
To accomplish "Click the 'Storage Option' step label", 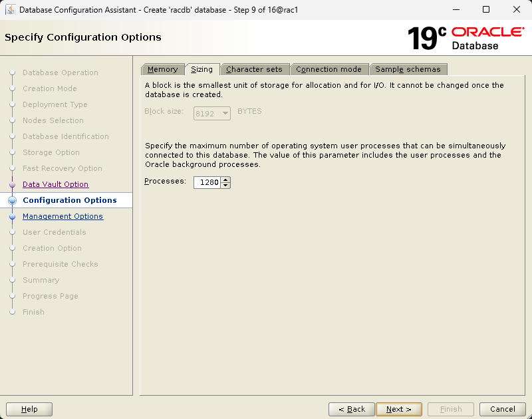I will point(51,152).
